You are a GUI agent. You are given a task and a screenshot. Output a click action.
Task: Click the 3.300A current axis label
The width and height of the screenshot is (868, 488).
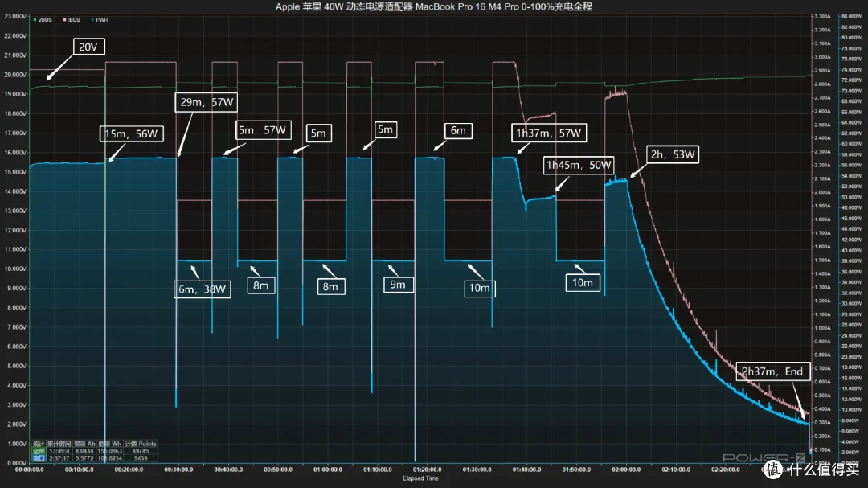822,17
